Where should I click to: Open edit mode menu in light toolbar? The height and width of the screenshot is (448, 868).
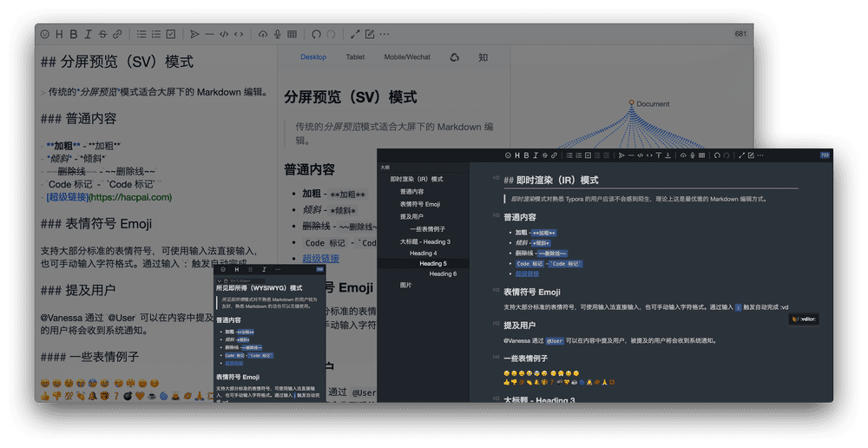(x=370, y=35)
